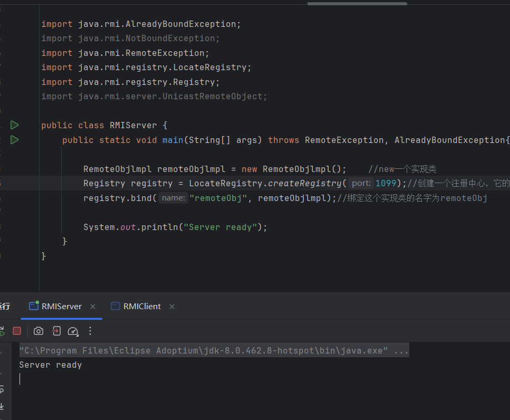Expand the folded java.exe command line
Viewport: 510px width, 420px height.
click(x=400, y=351)
